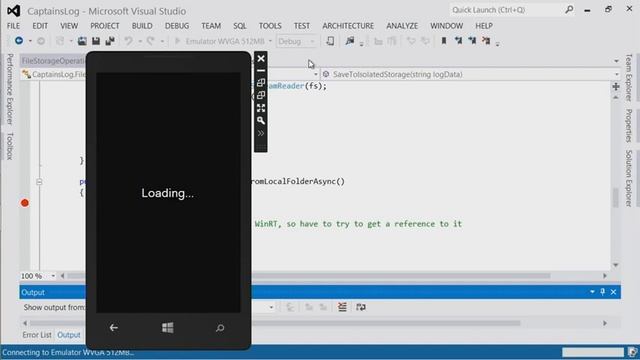Open the SQL menu
Screen dimensions: 640x360
pyautogui.click(x=240, y=26)
